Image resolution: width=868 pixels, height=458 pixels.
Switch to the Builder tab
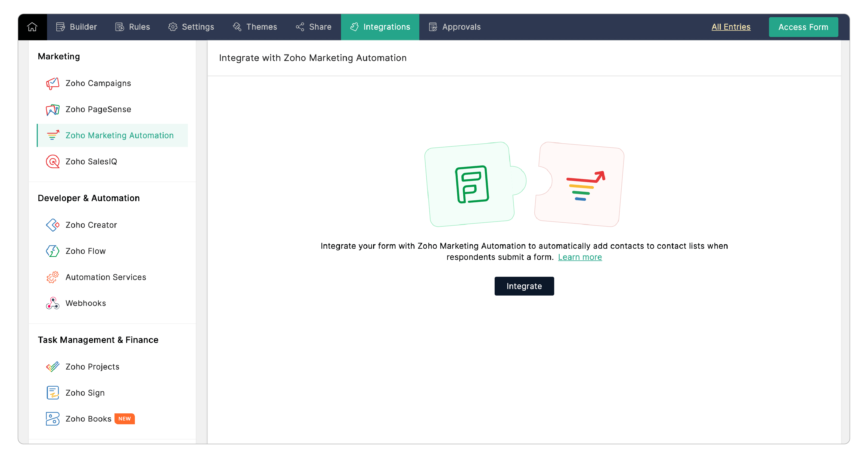tap(76, 27)
